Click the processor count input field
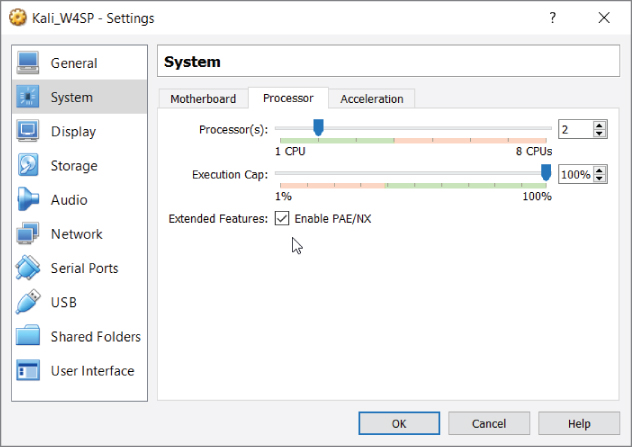Viewport: 632px width, 447px height. point(576,129)
